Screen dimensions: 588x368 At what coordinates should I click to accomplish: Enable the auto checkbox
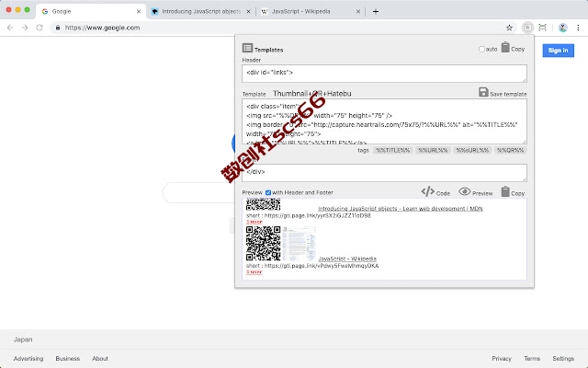click(481, 49)
